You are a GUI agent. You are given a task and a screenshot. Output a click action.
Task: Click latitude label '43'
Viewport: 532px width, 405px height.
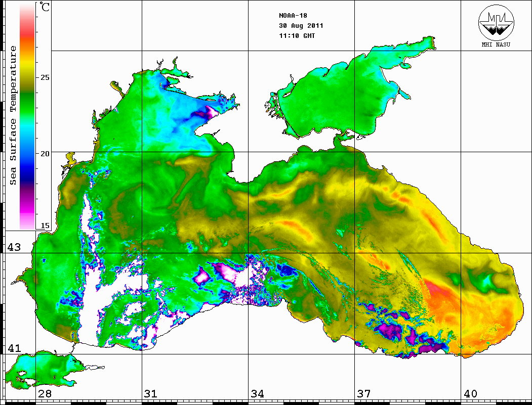(x=14, y=247)
